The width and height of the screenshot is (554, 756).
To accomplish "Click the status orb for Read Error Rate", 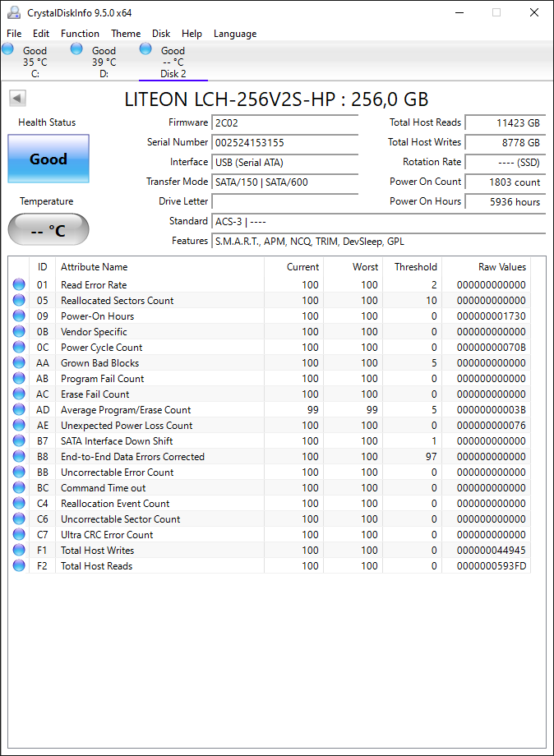I will click(x=19, y=284).
